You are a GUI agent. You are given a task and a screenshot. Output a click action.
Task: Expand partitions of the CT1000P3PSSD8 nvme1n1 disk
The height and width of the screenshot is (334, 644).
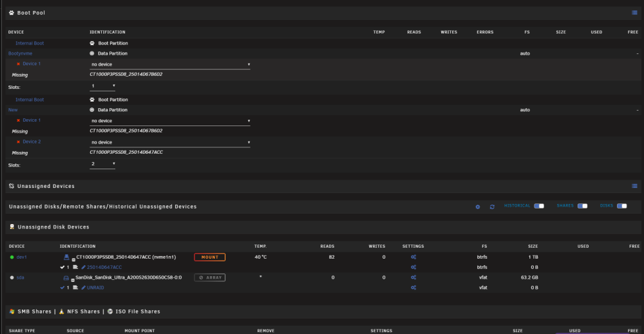click(73, 260)
